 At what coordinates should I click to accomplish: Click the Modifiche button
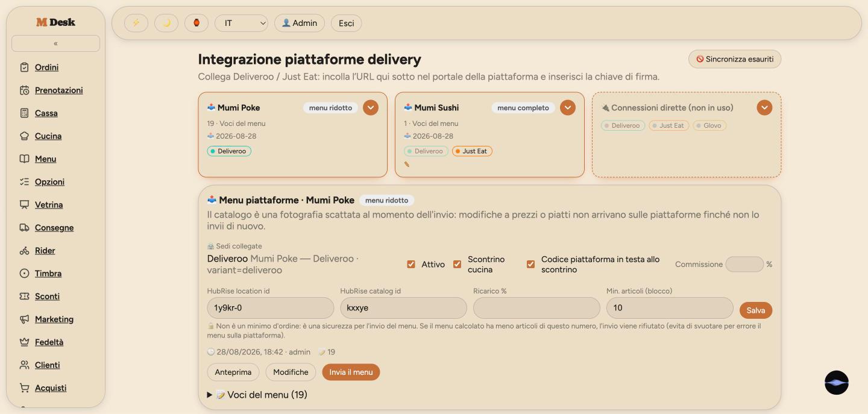[291, 372]
